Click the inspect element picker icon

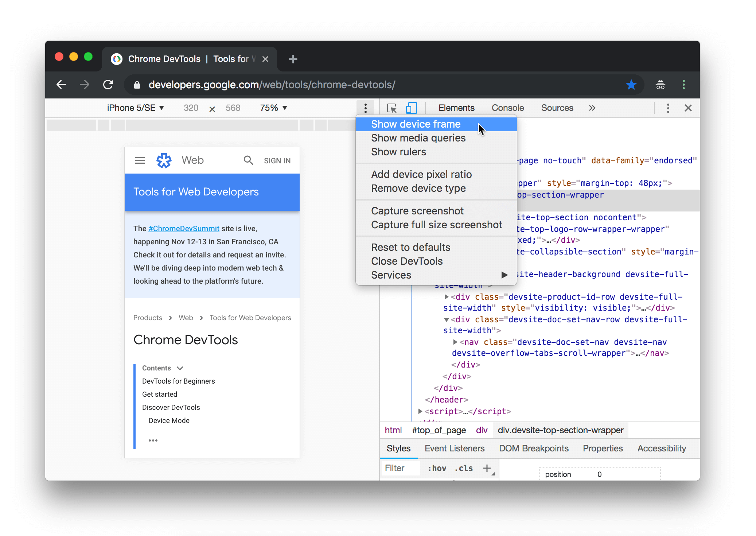coord(392,108)
